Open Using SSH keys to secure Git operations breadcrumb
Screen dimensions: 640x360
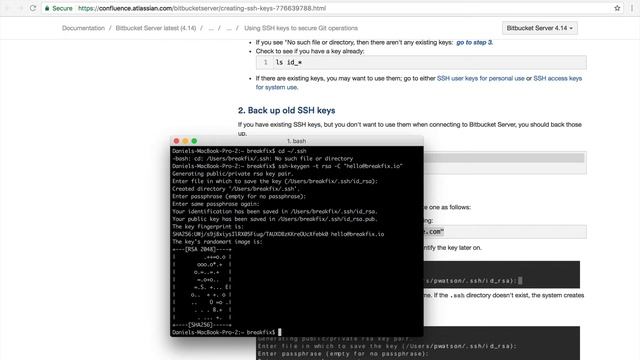[301, 28]
